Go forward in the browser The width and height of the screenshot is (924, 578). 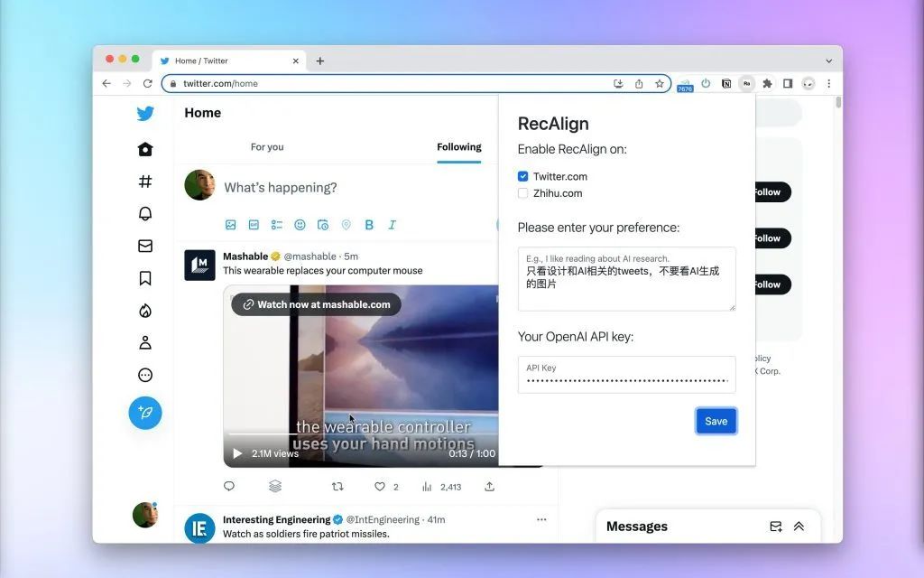126,84
